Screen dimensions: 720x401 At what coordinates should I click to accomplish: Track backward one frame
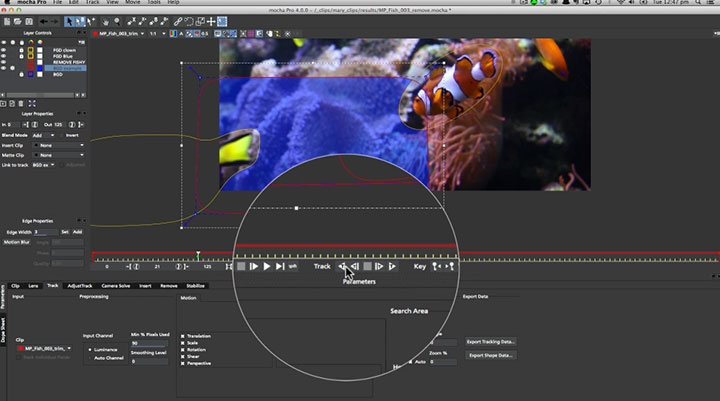click(354, 266)
